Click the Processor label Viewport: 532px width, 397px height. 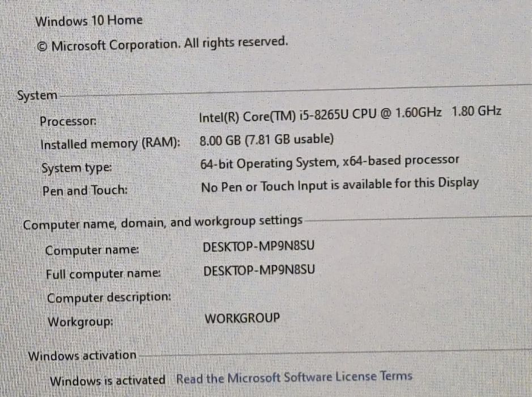click(x=68, y=121)
